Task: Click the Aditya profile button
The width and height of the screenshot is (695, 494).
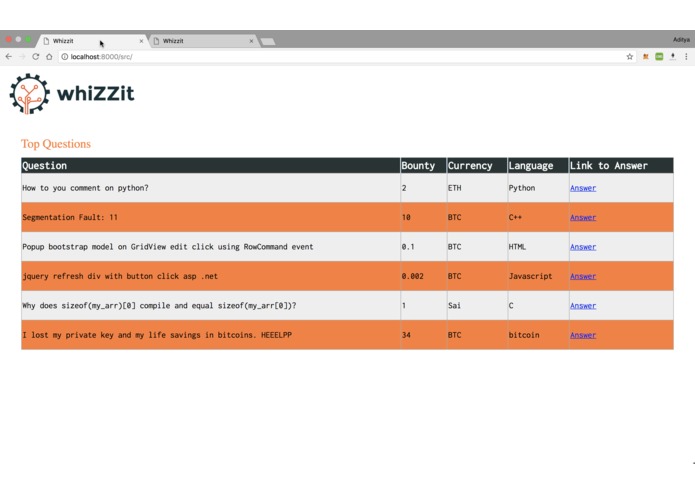Action: click(681, 39)
